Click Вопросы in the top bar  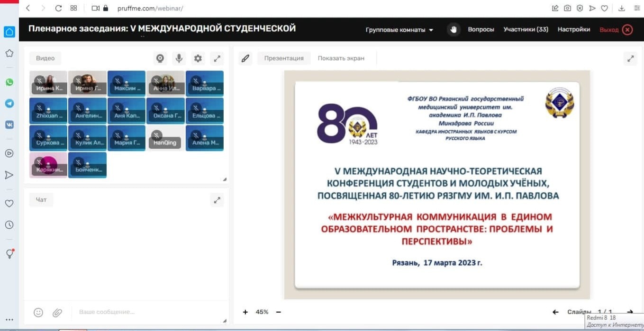[481, 29]
